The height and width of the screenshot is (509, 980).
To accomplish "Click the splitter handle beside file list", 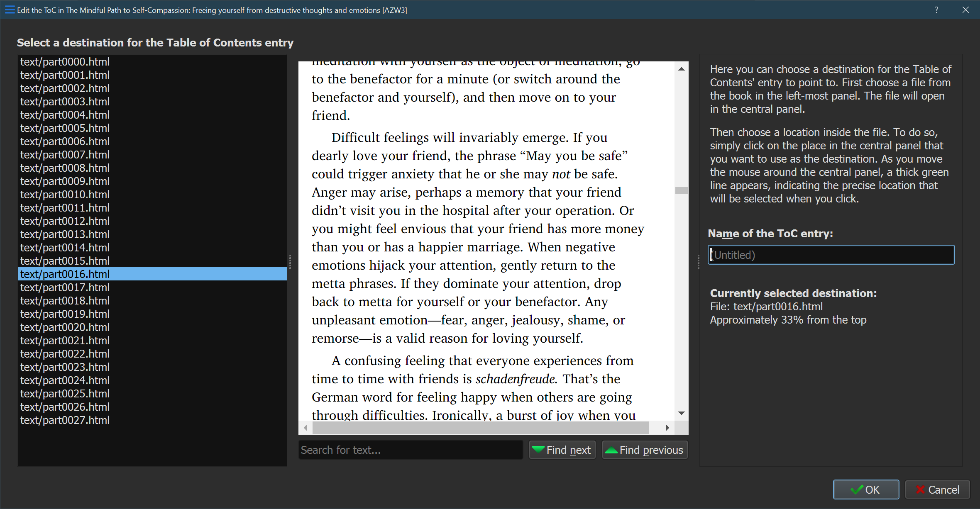I will (x=290, y=261).
